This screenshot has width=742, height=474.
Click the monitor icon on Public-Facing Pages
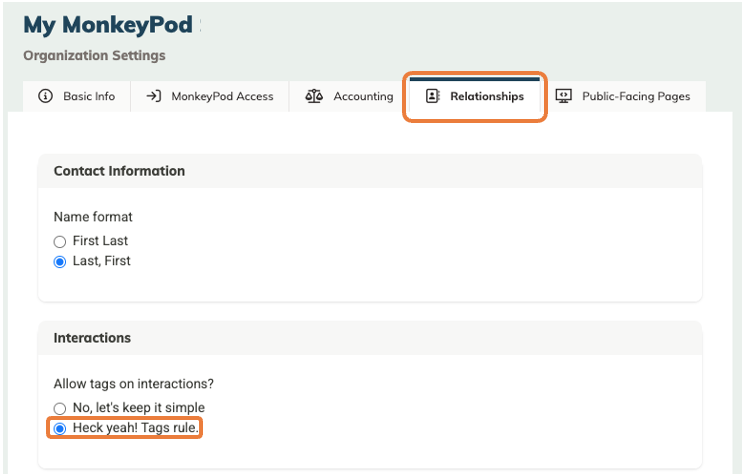(564, 96)
